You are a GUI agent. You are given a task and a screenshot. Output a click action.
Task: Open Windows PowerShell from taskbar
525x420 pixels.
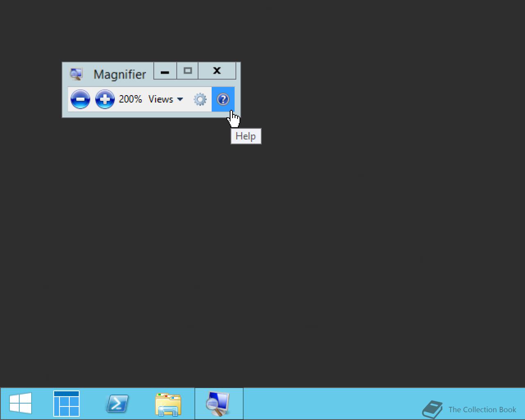(117, 404)
